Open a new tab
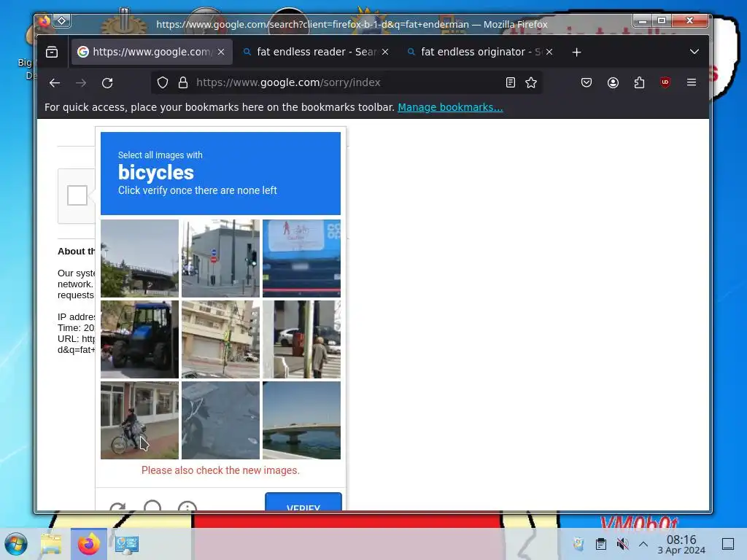The image size is (747, 560). click(576, 52)
